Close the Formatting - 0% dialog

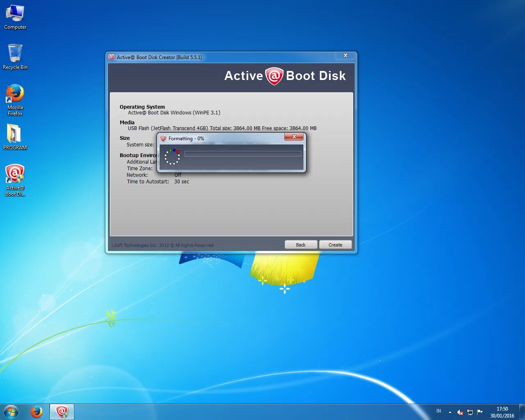point(294,137)
